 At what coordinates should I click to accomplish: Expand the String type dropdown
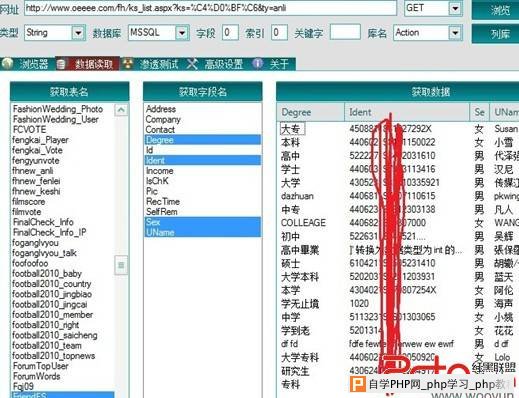pos(78,33)
